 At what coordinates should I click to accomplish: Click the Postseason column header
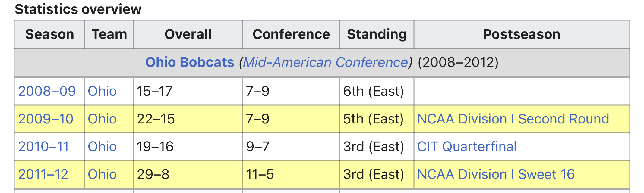(x=522, y=34)
